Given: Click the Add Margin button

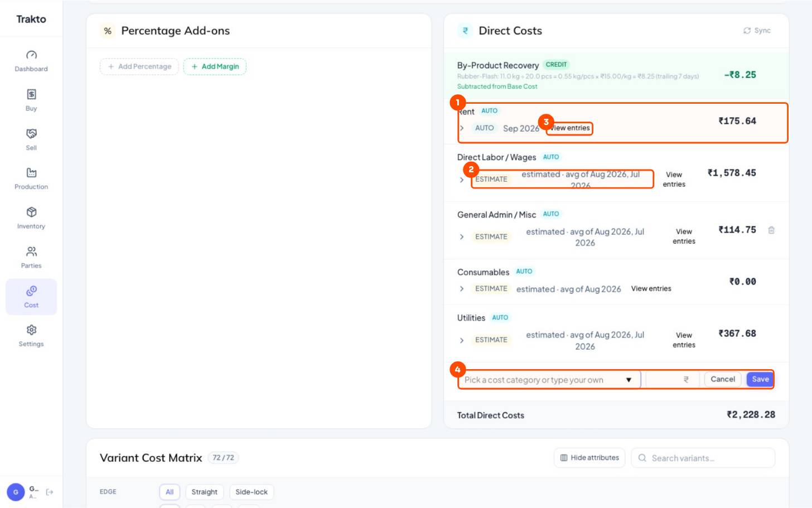Looking at the screenshot, I should click(215, 66).
